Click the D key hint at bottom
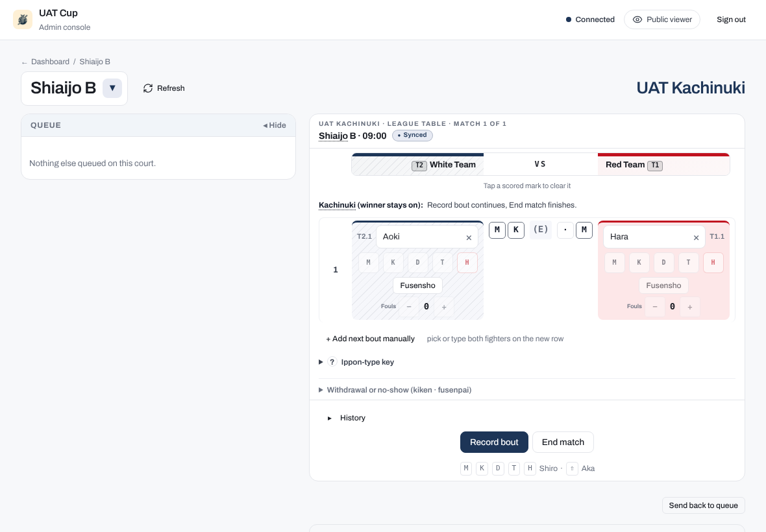The width and height of the screenshot is (766, 532). coord(498,468)
